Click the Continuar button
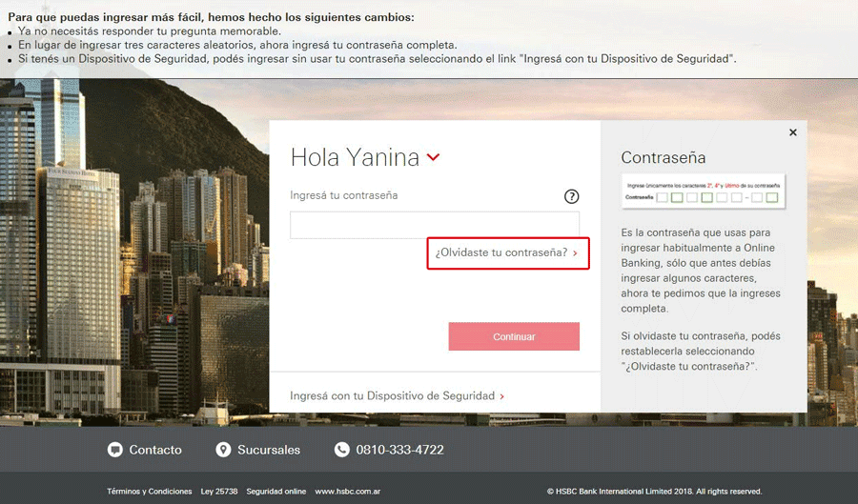Image resolution: width=858 pixels, height=504 pixels. [x=514, y=336]
